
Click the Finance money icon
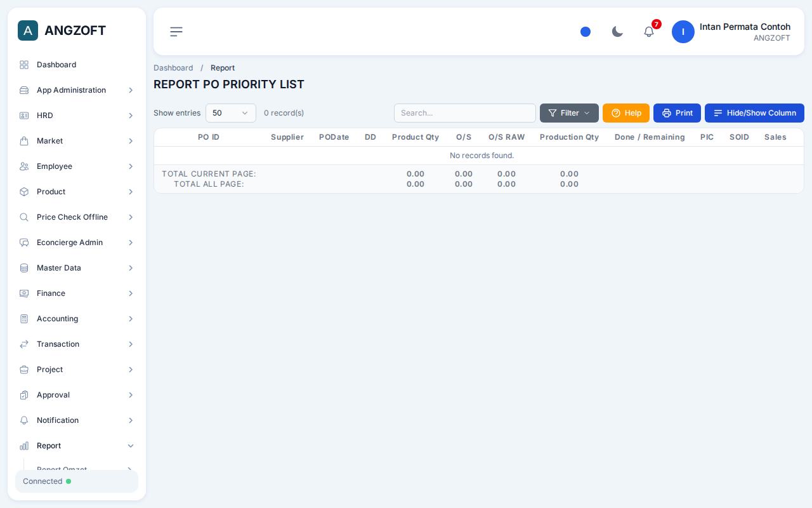(x=24, y=293)
